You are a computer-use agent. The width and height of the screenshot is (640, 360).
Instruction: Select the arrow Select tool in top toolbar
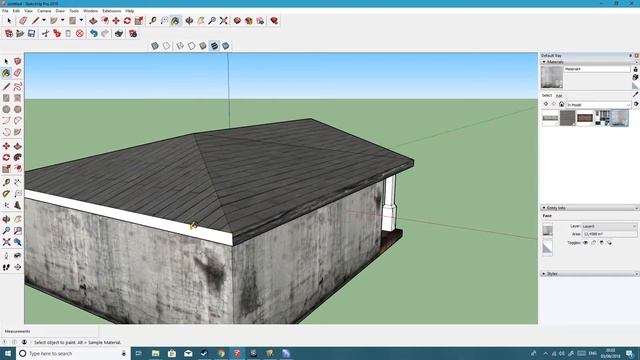[9, 20]
